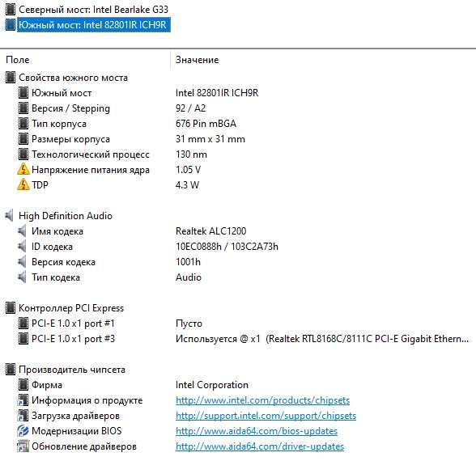Click the icon next to Тип корпуса
This screenshot has height=461, width=476.
point(23,124)
